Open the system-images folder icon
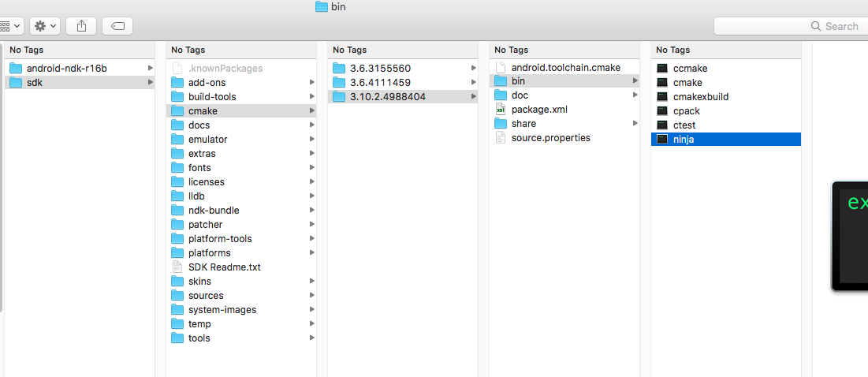The width and height of the screenshot is (868, 377). point(177,309)
